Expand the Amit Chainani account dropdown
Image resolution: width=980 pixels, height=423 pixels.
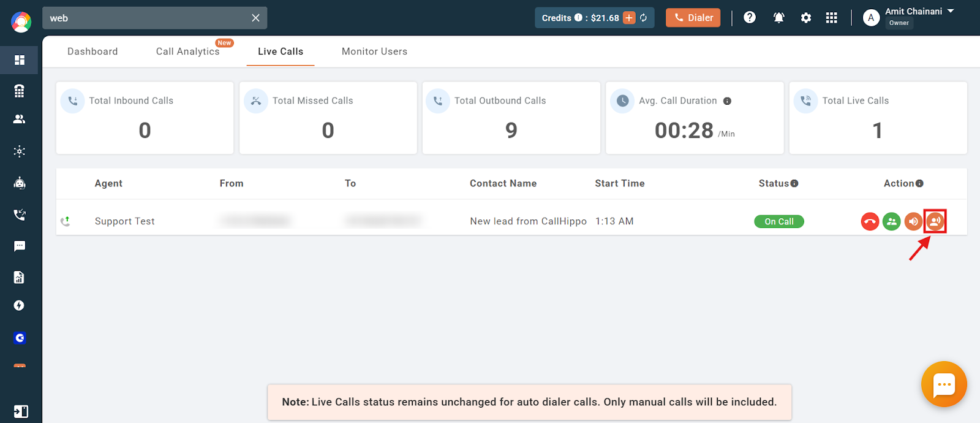coord(951,11)
